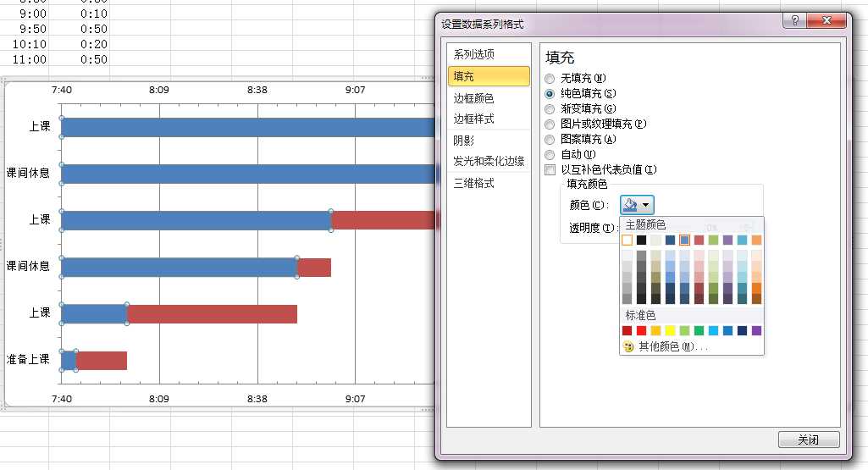Select darkest olive green shade in theme colors
The width and height of the screenshot is (868, 470).
click(x=714, y=299)
